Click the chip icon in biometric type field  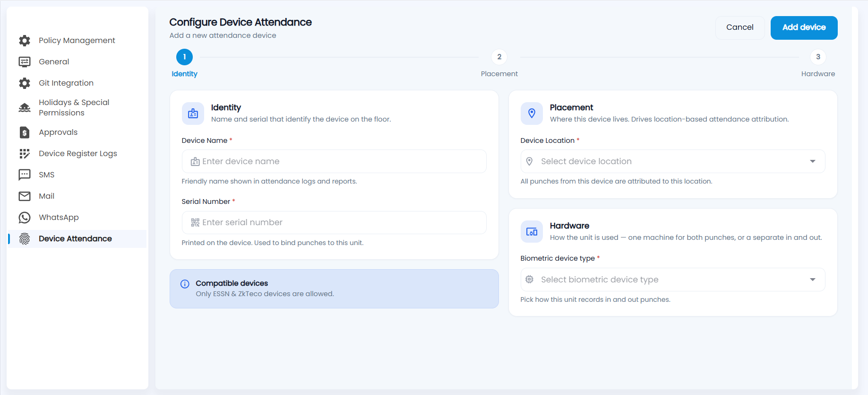tap(530, 280)
